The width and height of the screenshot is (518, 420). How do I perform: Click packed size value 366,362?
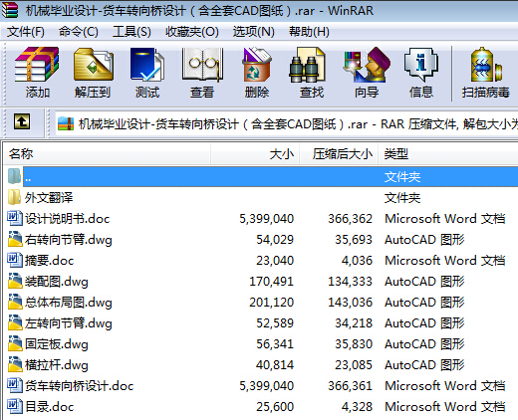(x=351, y=219)
